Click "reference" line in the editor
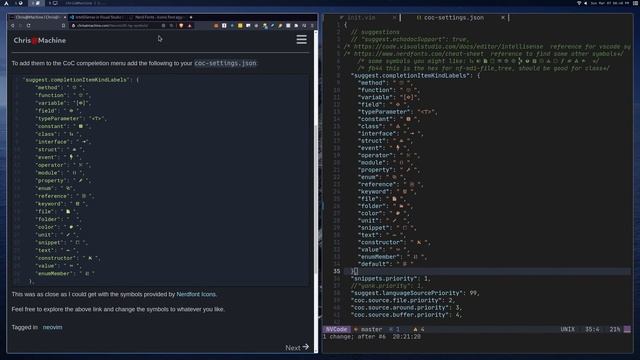 click(x=390, y=184)
